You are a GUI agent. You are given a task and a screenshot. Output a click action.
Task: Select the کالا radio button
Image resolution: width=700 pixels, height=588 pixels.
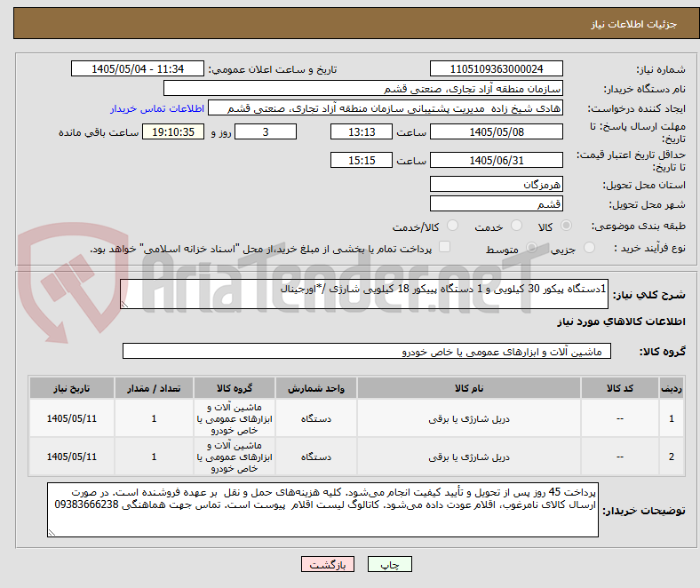(x=566, y=226)
